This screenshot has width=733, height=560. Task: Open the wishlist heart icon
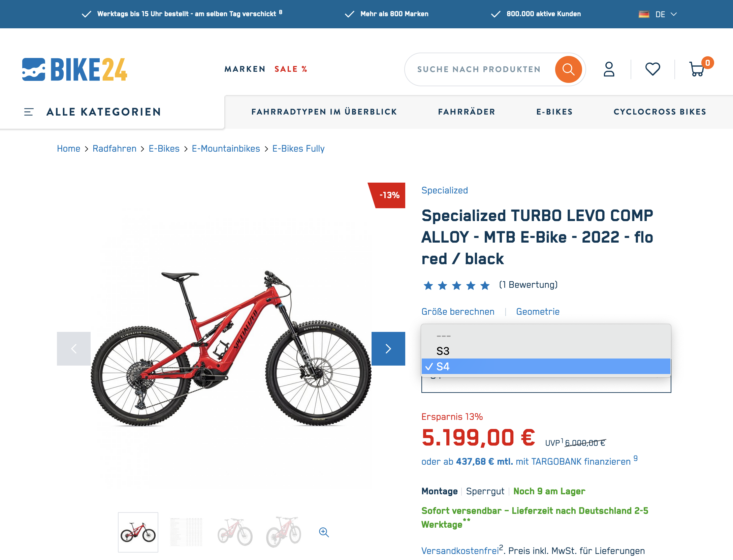(x=652, y=69)
